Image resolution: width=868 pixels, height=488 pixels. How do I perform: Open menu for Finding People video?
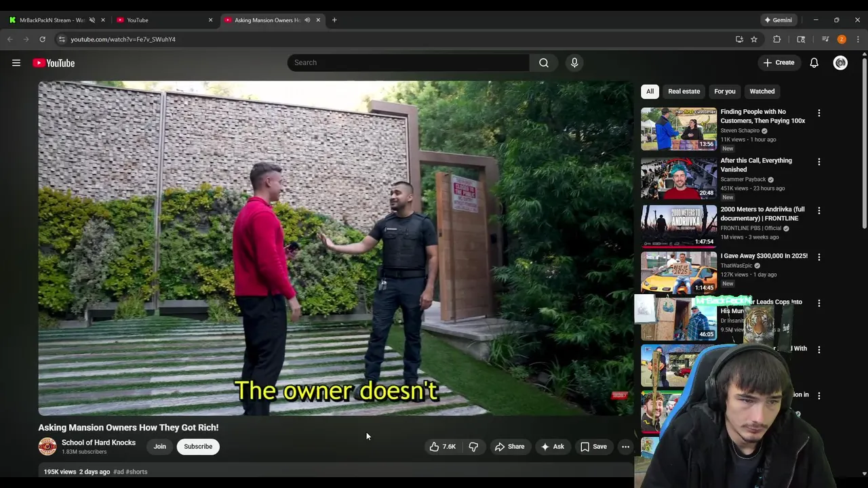(818, 113)
